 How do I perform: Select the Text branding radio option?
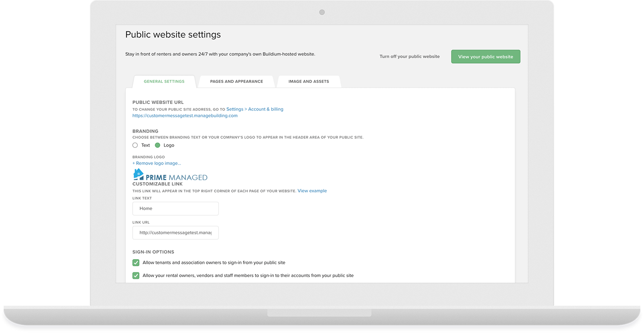tap(135, 145)
